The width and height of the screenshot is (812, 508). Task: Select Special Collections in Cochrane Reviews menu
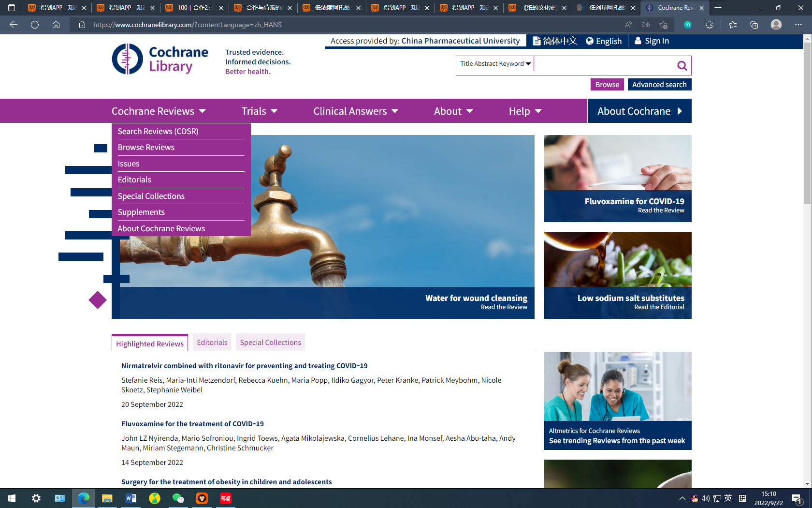(151, 196)
